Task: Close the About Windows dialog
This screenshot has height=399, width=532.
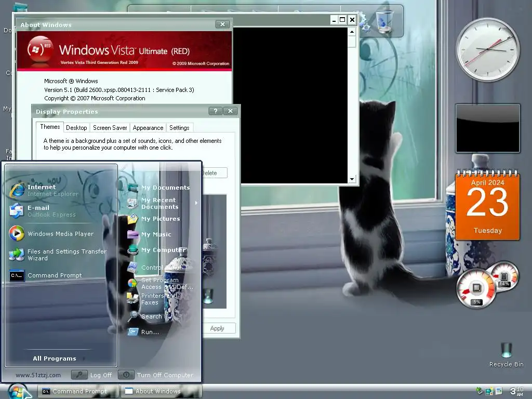Action: coord(222,24)
